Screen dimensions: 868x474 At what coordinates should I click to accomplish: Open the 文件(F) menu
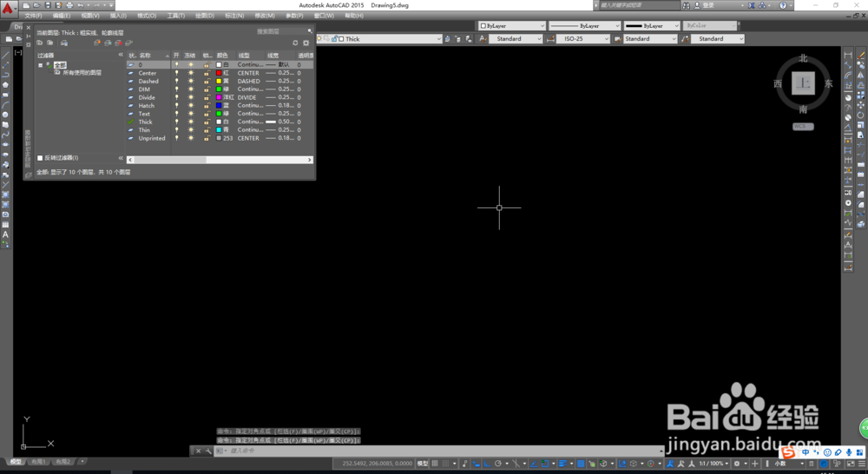(33, 16)
